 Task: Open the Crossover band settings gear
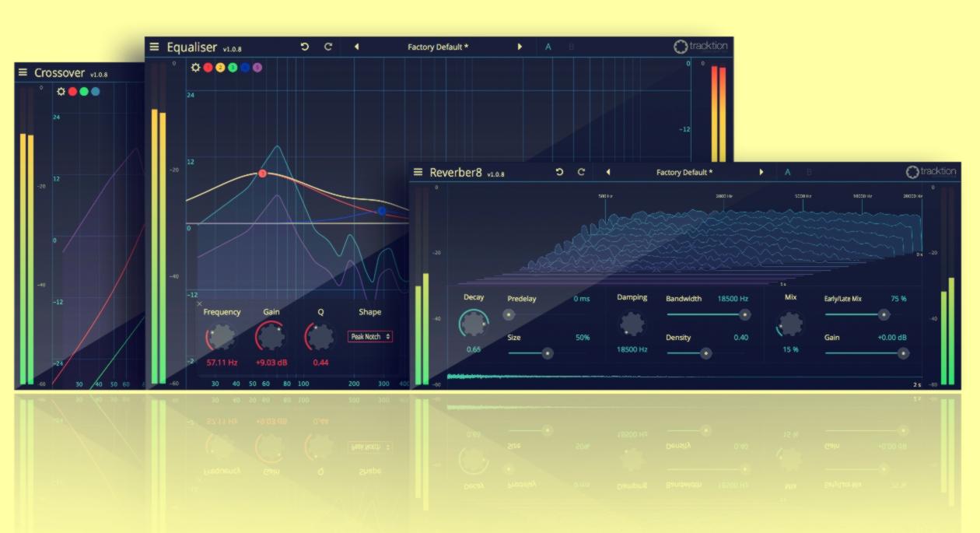coord(61,91)
